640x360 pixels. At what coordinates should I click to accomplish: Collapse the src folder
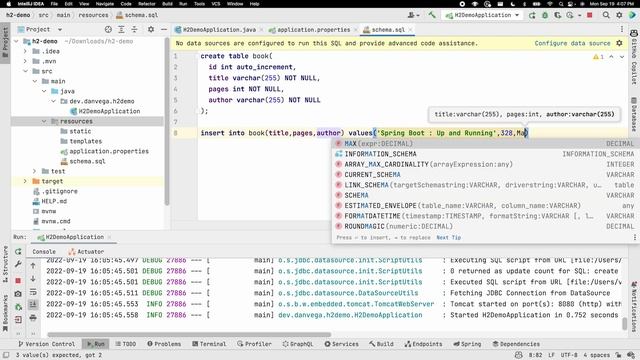point(25,71)
